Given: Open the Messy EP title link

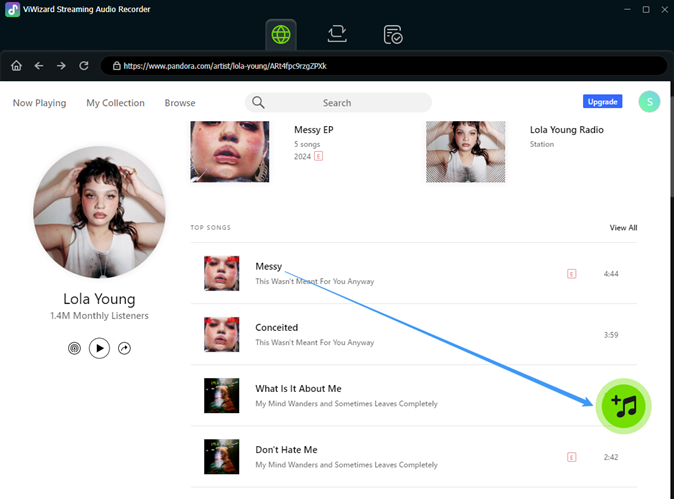Looking at the screenshot, I should click(314, 129).
